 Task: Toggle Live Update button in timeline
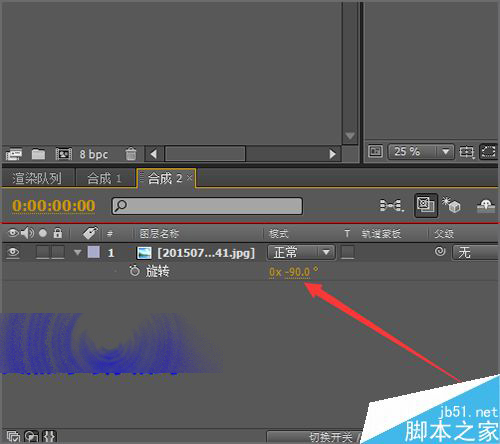pyautogui.click(x=426, y=205)
